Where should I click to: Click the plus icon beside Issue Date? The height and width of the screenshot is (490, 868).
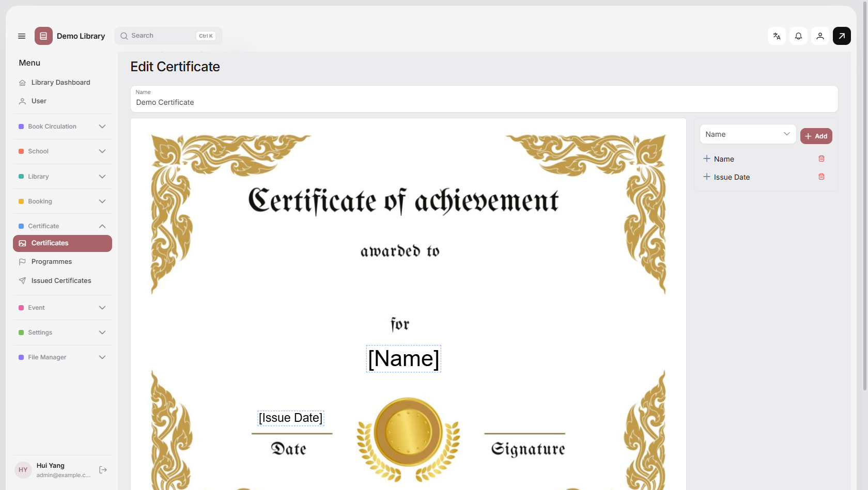coord(707,177)
